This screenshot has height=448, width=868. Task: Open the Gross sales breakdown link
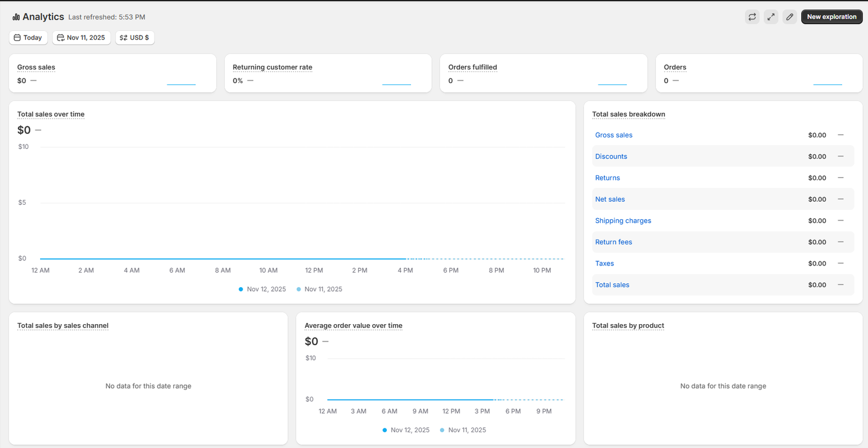[614, 135]
